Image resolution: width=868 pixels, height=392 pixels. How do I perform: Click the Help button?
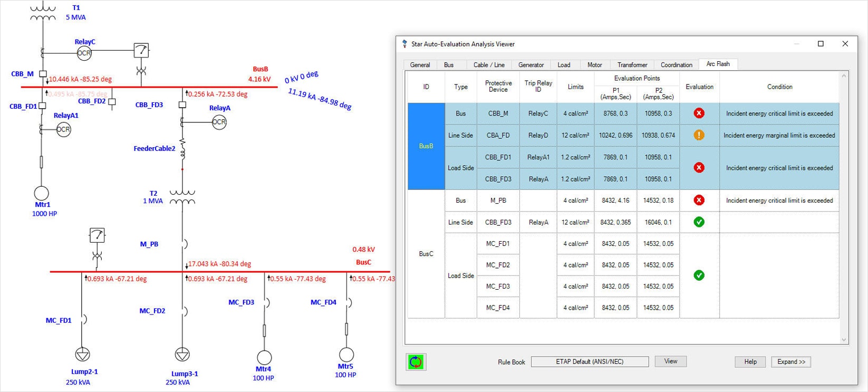pyautogui.click(x=750, y=362)
